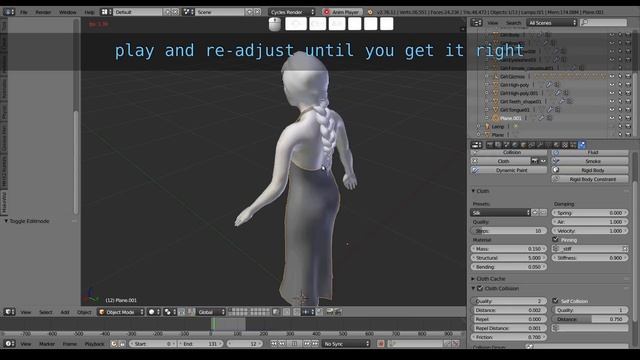640x360 pixels.
Task: Click the current frame number field
Action: click(245, 344)
